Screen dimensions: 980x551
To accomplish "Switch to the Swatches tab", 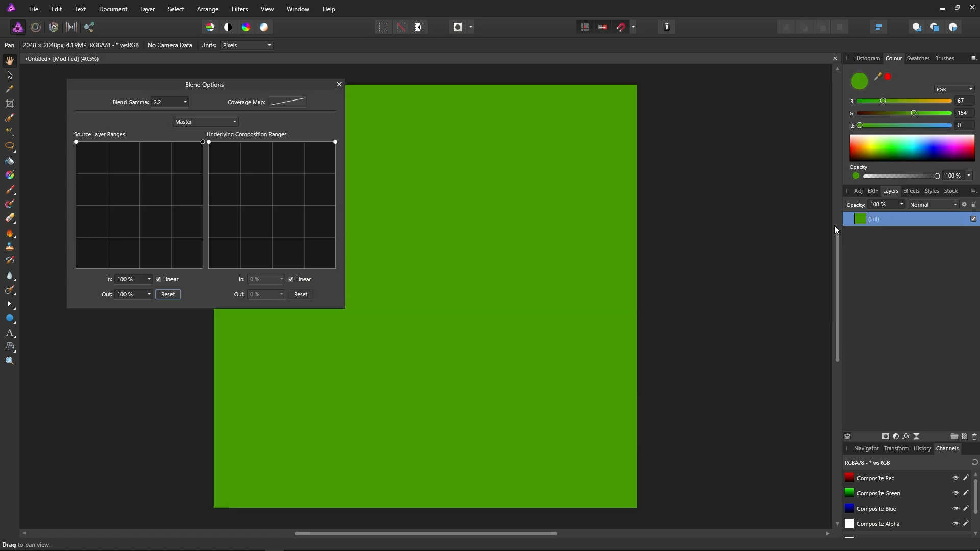I will tap(918, 58).
